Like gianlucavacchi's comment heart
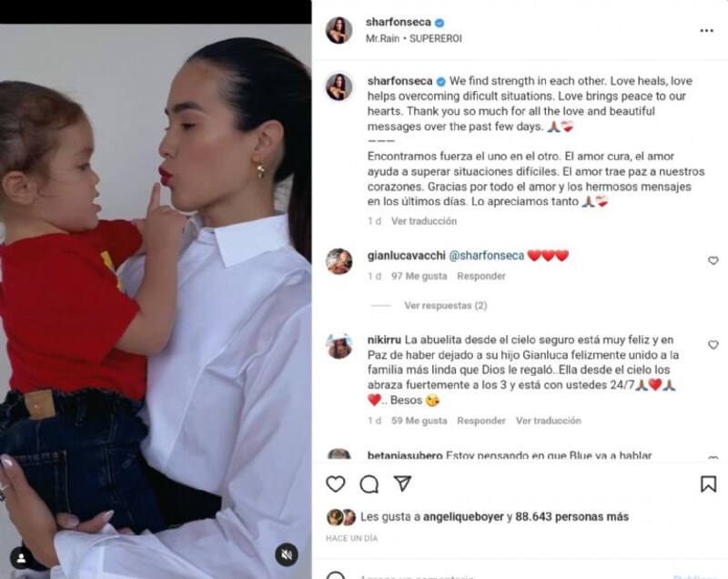Screen dimensions: 728x579 pyautogui.click(x=713, y=261)
